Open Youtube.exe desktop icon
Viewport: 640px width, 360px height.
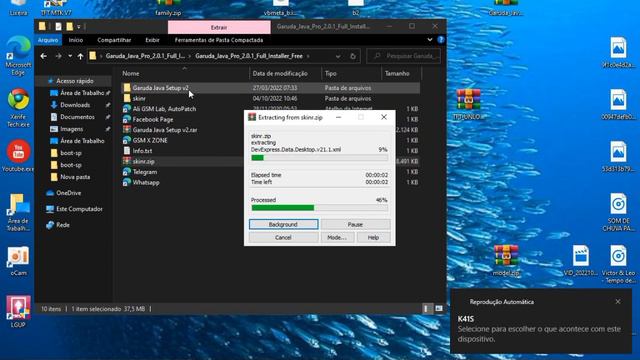pyautogui.click(x=18, y=155)
